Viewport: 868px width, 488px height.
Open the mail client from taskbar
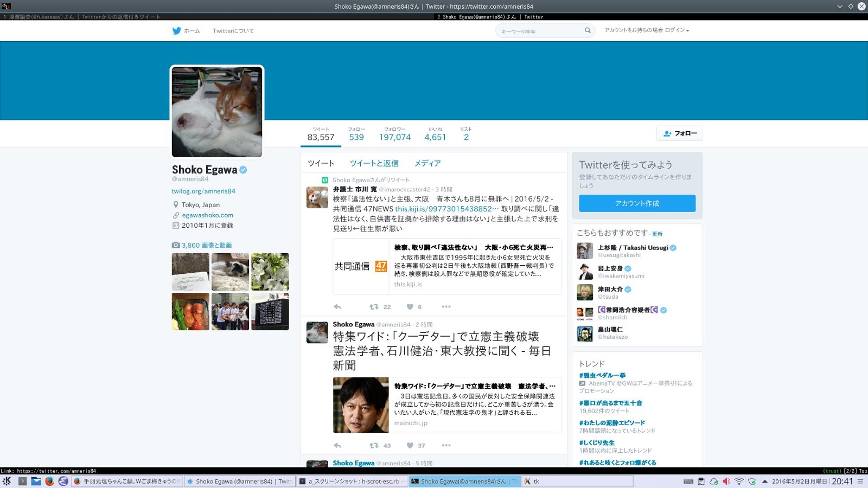[x=36, y=481]
